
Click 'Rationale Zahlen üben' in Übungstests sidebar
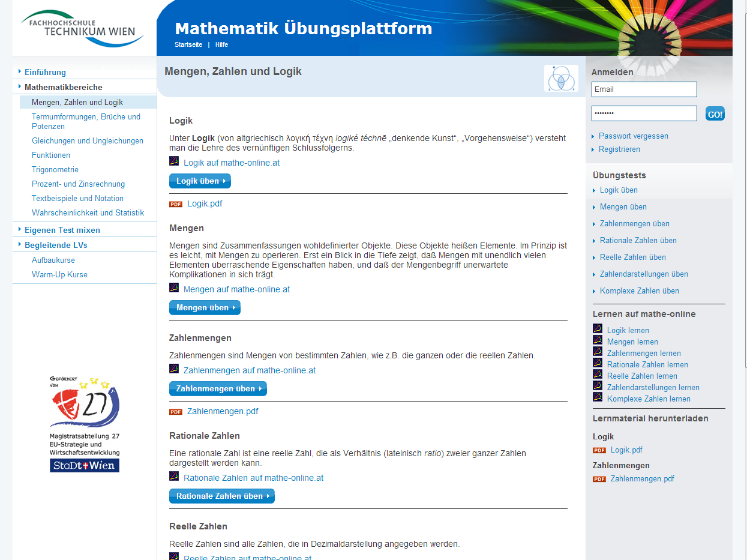click(638, 241)
